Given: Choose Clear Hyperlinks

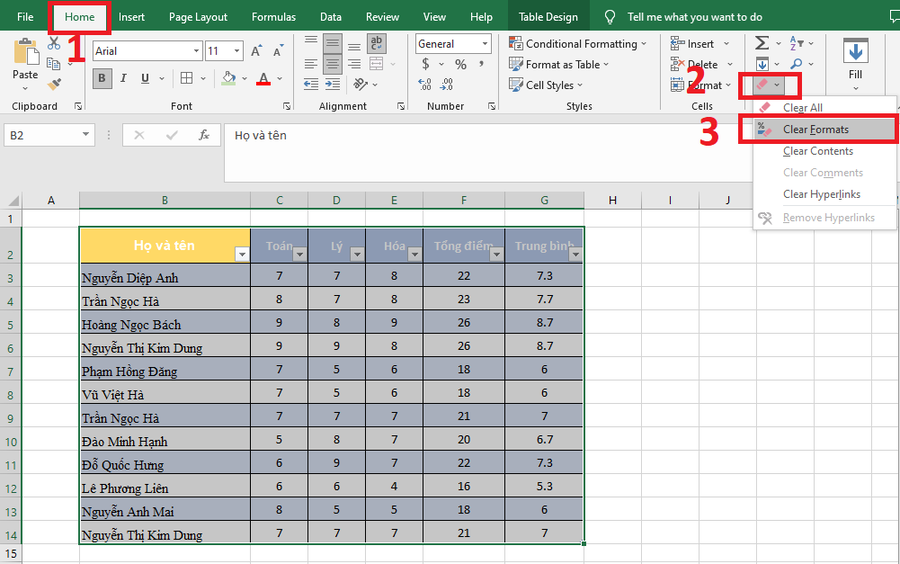Looking at the screenshot, I should point(824,194).
